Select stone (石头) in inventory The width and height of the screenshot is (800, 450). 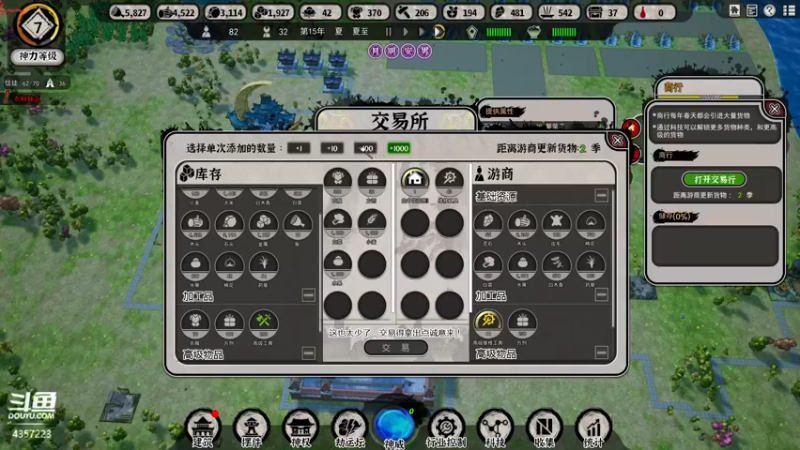tap(229, 226)
